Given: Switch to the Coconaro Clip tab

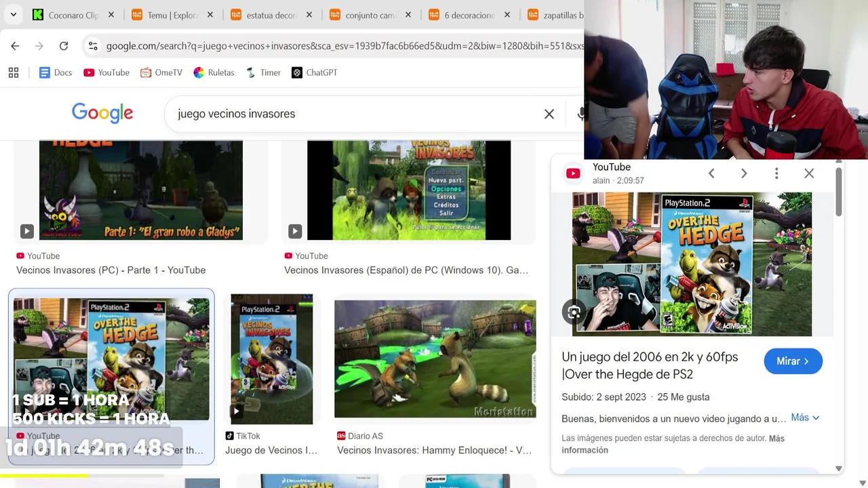Looking at the screenshot, I should tap(75, 15).
